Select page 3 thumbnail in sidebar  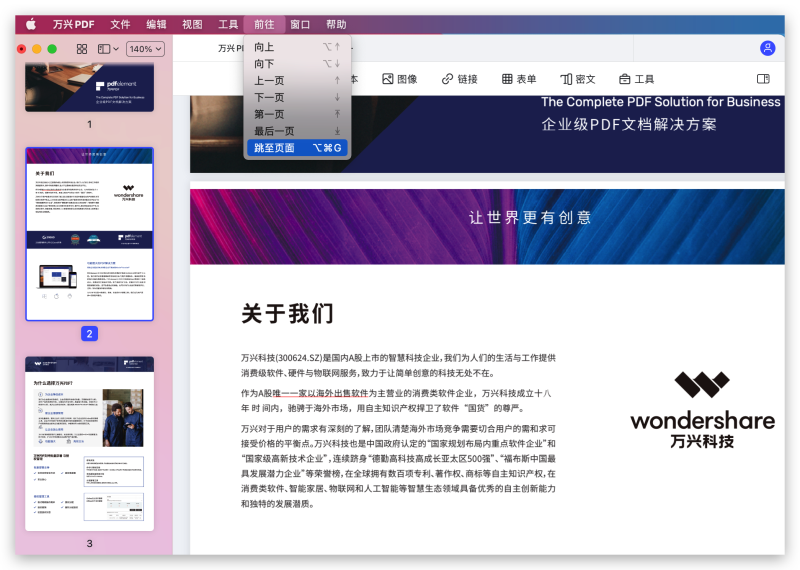pyautogui.click(x=89, y=444)
